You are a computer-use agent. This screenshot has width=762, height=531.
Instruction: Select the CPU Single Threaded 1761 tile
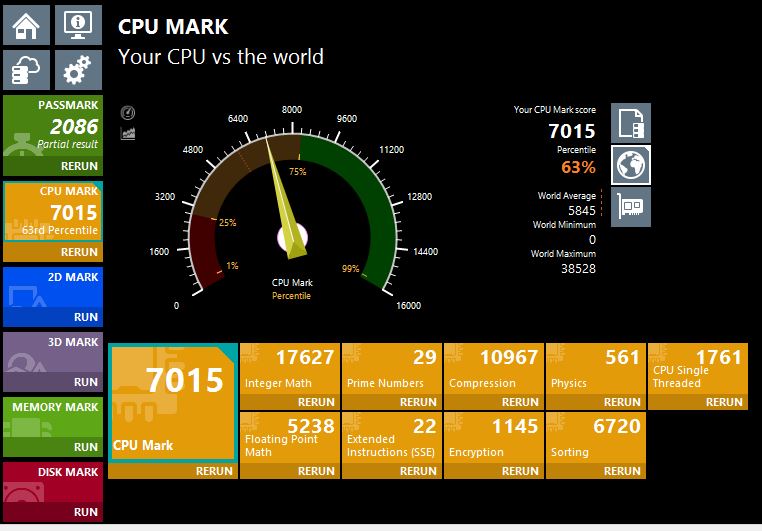click(698, 369)
